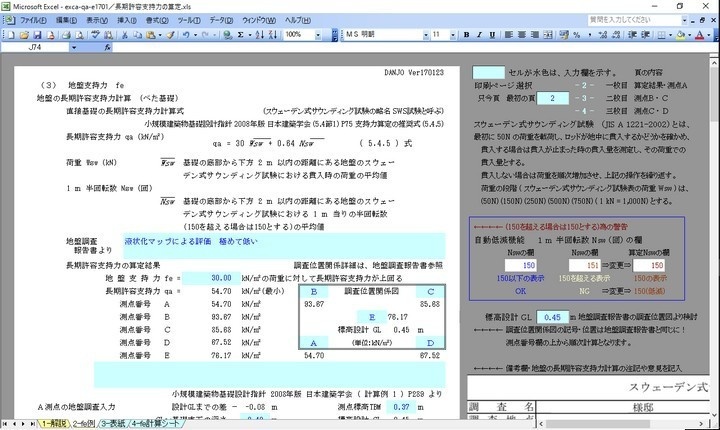720x430 pixels.
Task: Toggle Underline formatting
Action: 492,35
